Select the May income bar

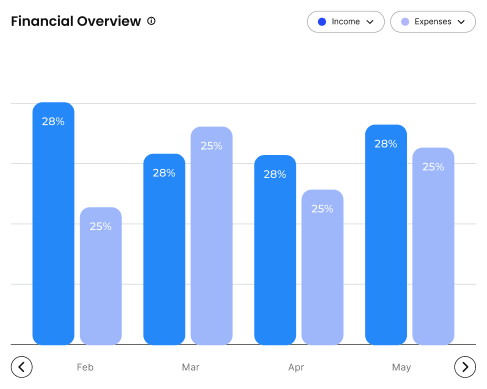386,235
